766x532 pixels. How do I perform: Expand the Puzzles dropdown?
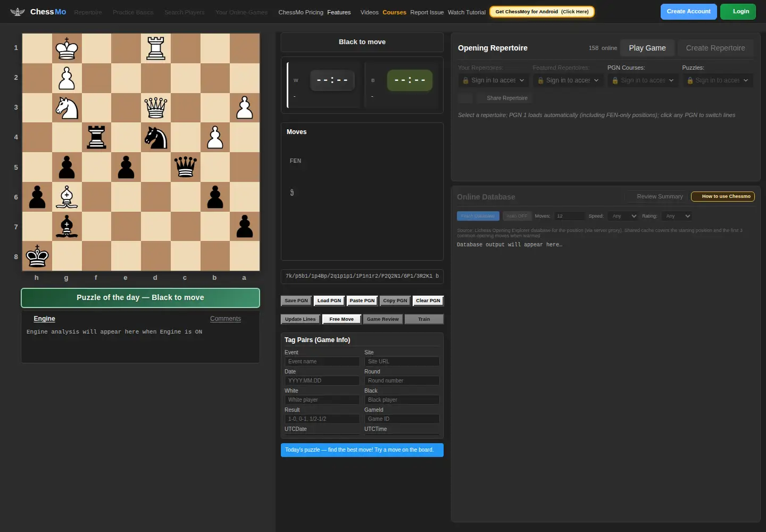point(718,80)
